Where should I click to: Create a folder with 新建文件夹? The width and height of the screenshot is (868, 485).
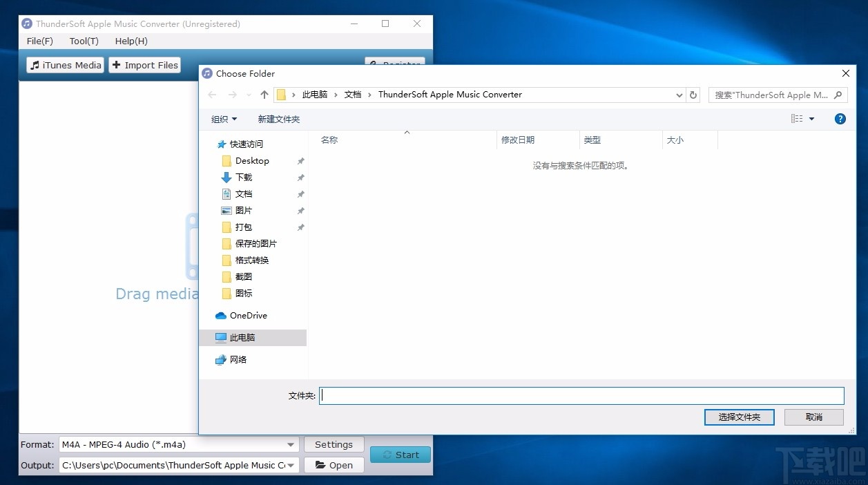pos(279,118)
